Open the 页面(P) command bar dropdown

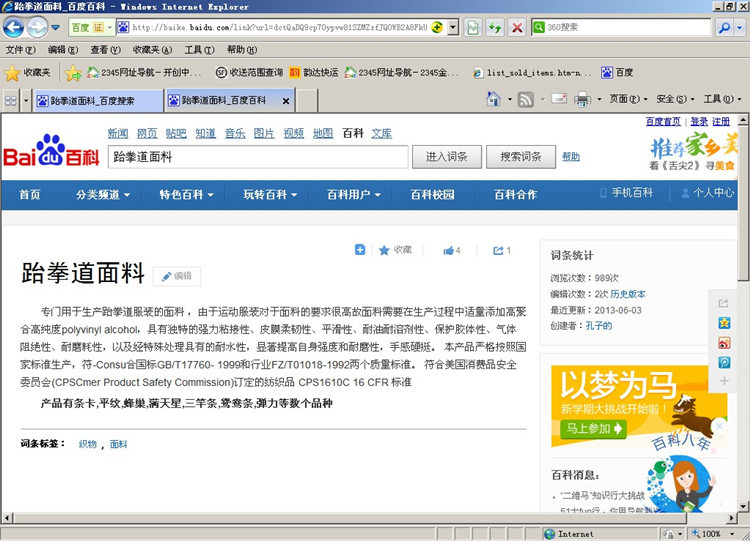628,99
